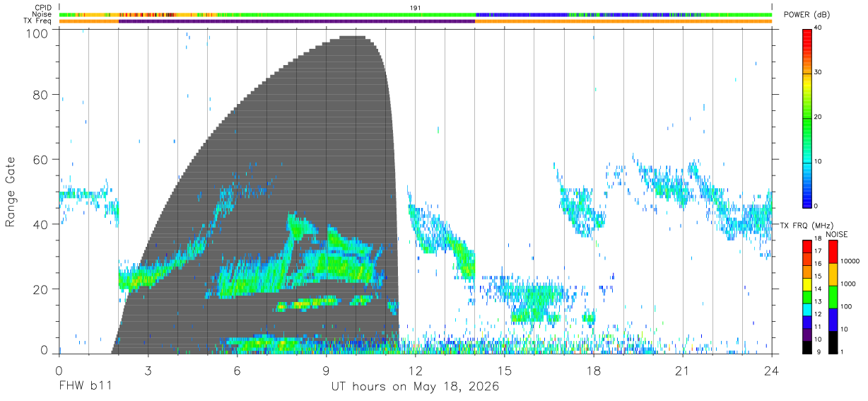
Task: Click the CPID value 191
Action: (x=416, y=7)
